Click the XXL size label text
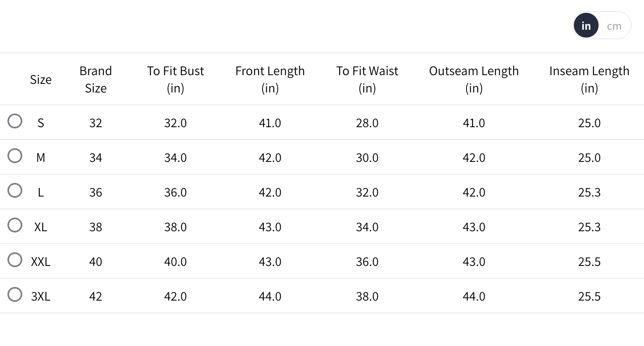The width and height of the screenshot is (644, 346). point(40,262)
